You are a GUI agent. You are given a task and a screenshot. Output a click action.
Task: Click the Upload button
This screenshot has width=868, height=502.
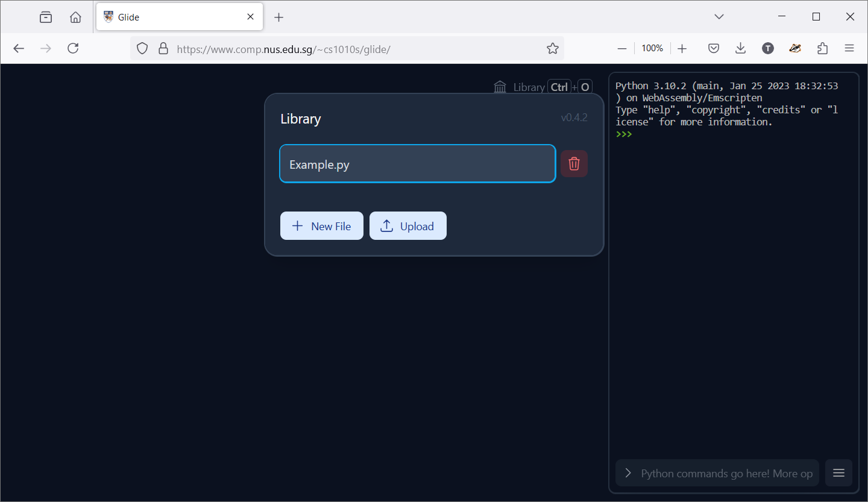coord(407,226)
